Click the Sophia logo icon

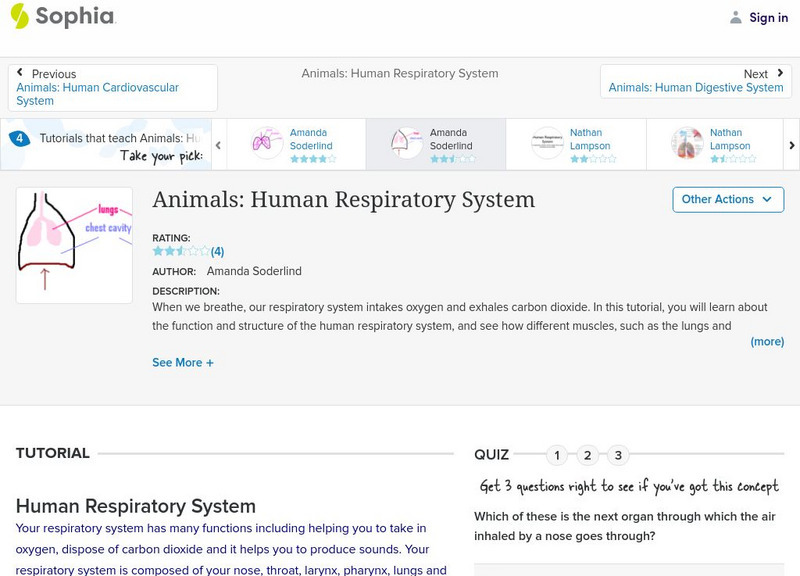point(19,16)
